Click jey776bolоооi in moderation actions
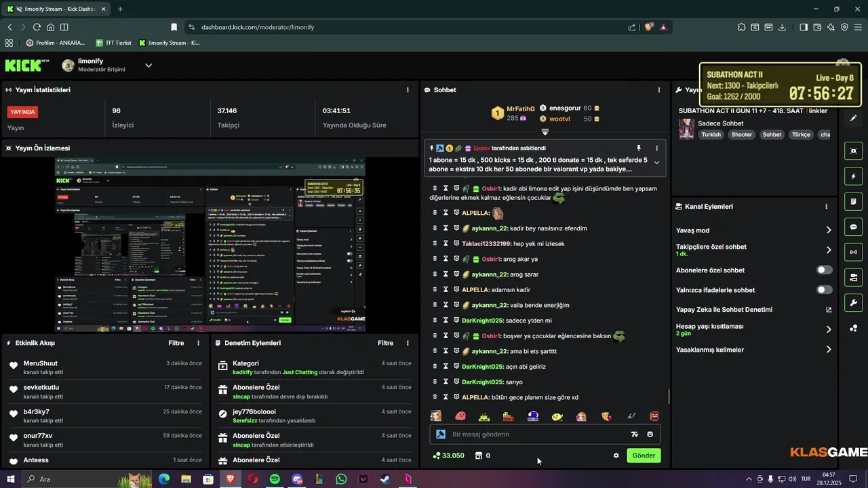The width and height of the screenshot is (868, 488). tap(254, 411)
